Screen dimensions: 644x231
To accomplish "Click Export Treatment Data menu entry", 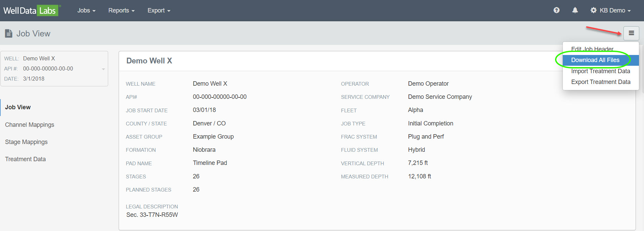I will click(x=601, y=82).
